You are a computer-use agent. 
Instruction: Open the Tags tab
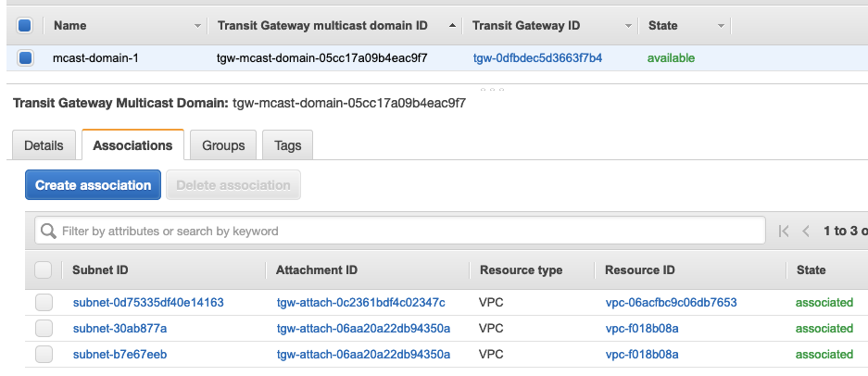[x=287, y=145]
